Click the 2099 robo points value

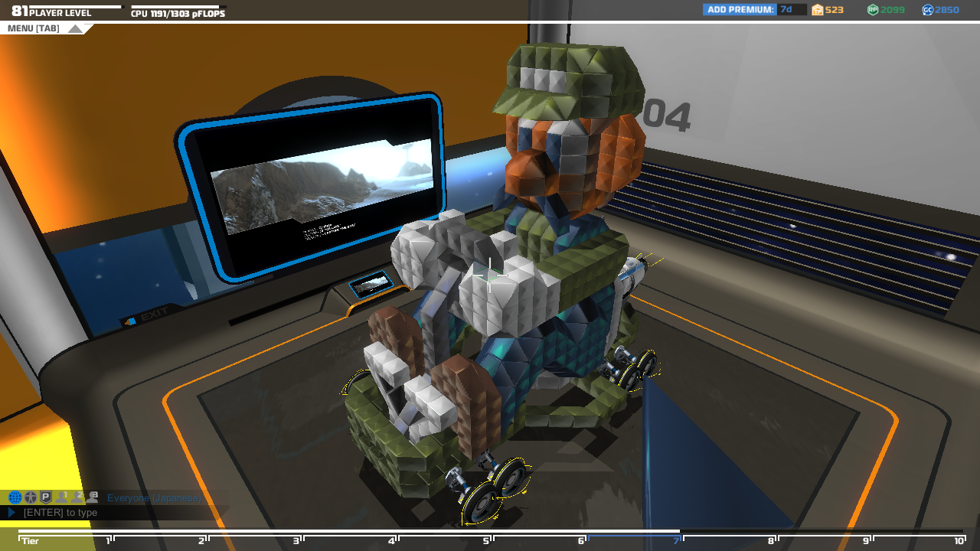(892, 10)
